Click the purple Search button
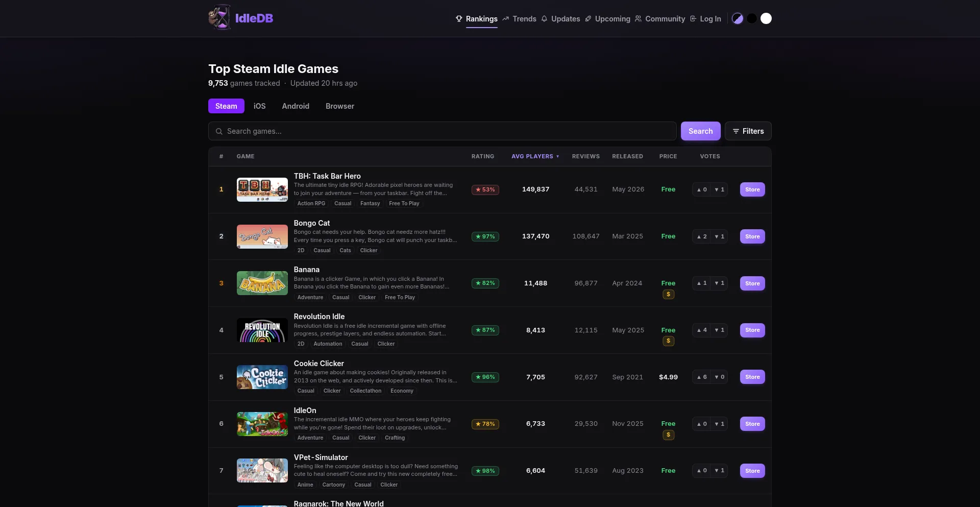 pos(701,131)
